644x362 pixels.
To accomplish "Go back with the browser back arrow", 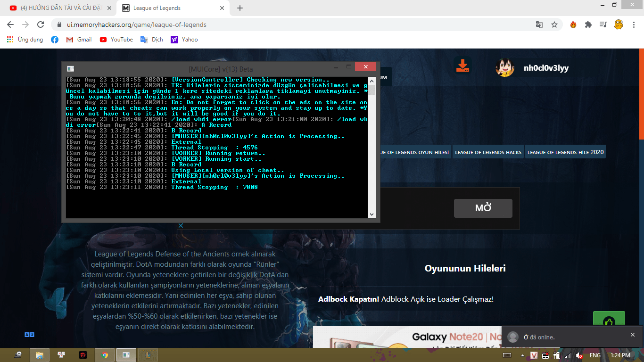I will 11,25.
